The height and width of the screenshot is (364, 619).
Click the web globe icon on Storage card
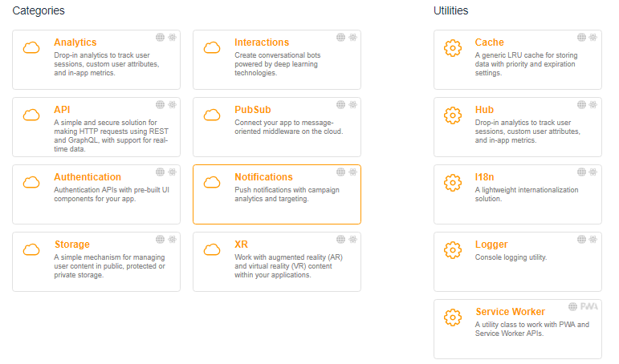click(x=160, y=239)
